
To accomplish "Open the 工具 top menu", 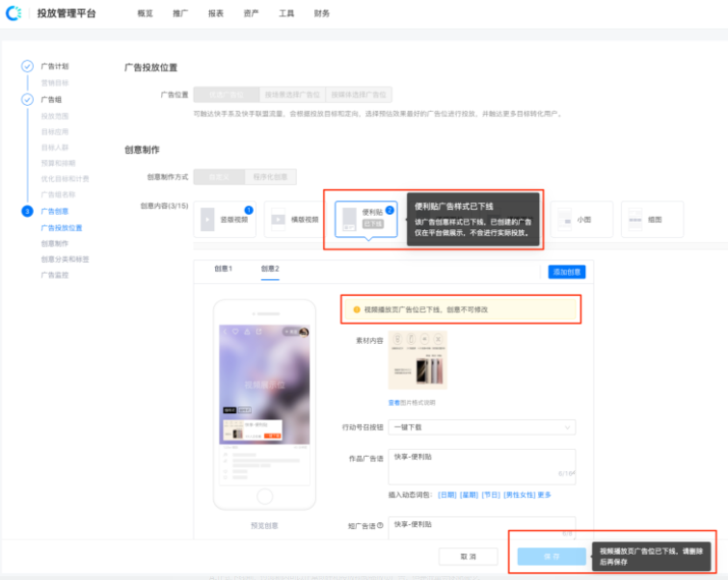I will click(286, 13).
